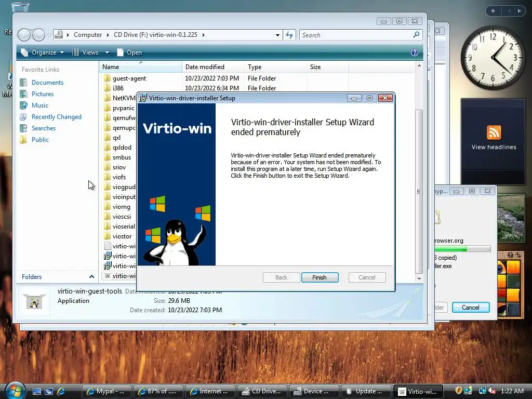Switch to Update taskbar button
532x399 pixels.
(365, 391)
